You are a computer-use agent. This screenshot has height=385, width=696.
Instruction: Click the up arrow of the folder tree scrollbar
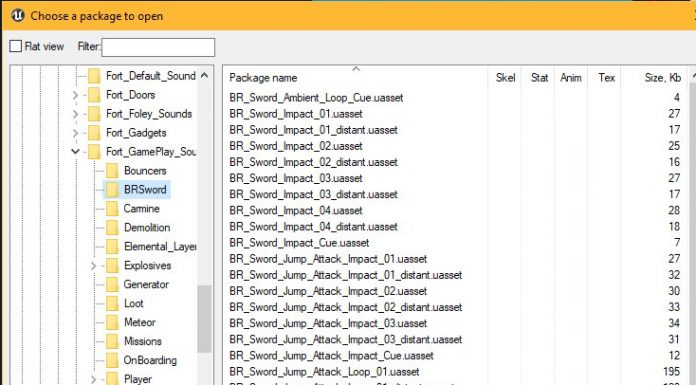click(x=205, y=75)
